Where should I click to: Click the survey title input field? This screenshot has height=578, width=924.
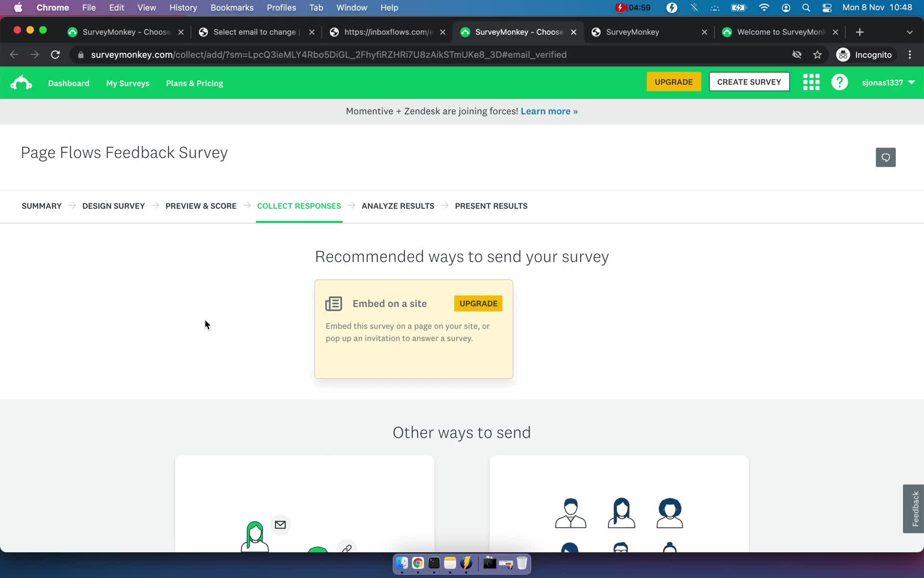124,152
